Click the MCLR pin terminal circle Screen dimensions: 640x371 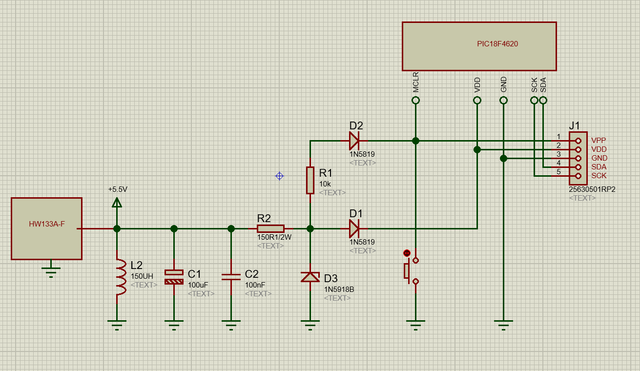tap(416, 100)
